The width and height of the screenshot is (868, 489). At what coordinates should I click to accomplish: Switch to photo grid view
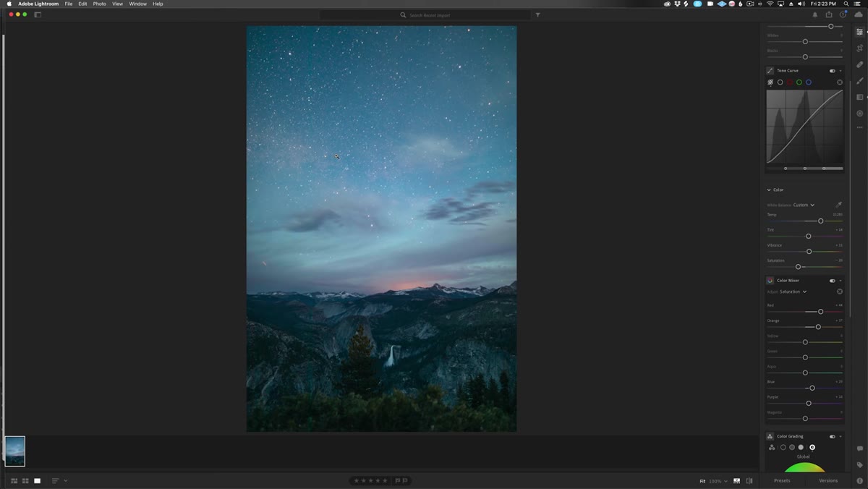(14, 481)
